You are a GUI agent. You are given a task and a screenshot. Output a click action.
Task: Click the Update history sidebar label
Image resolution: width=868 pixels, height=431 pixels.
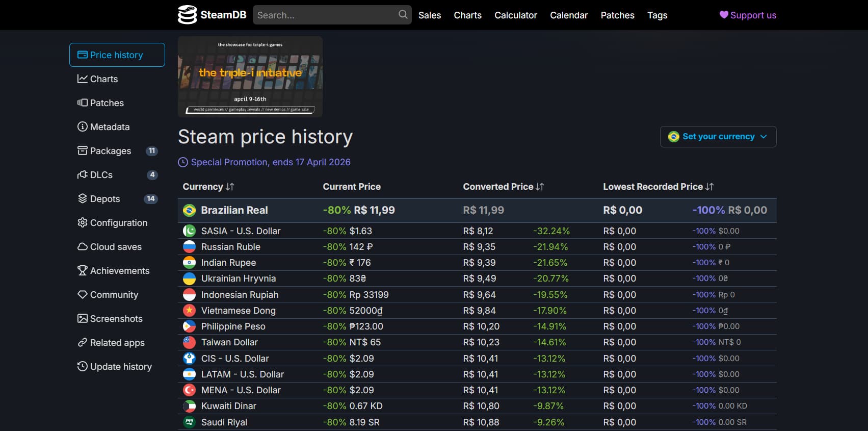tap(121, 367)
